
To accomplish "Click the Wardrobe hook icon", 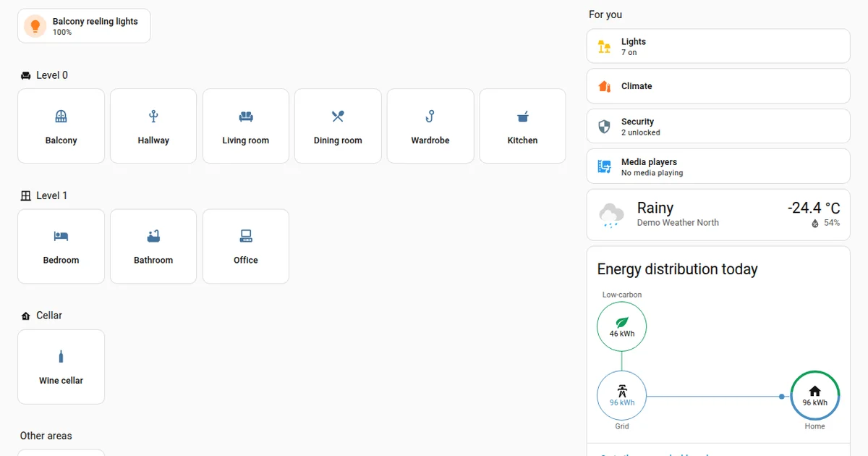I will tap(430, 116).
